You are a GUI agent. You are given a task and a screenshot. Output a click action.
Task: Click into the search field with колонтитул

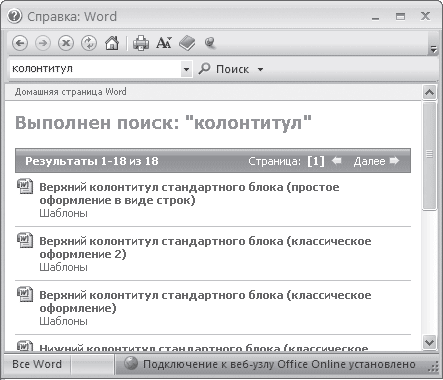point(95,69)
